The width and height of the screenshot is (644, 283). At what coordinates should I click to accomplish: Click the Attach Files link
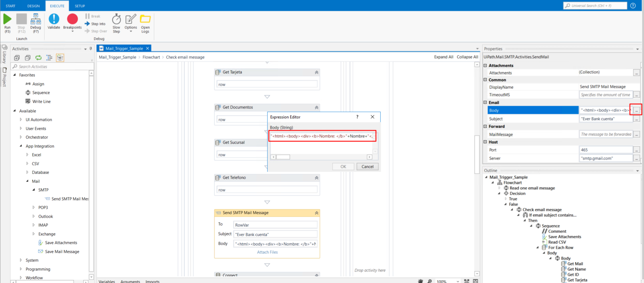tap(267, 252)
